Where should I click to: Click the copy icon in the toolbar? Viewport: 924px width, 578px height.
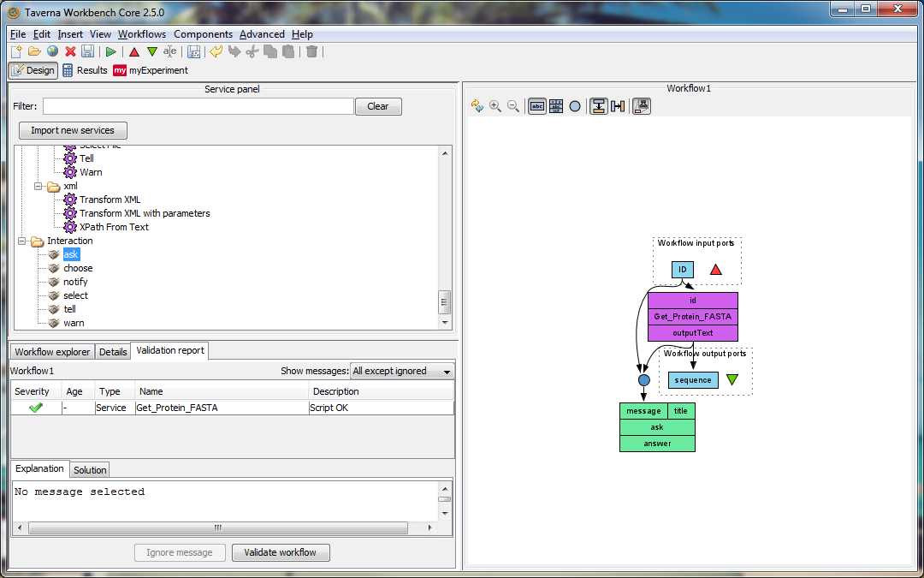[x=269, y=52]
